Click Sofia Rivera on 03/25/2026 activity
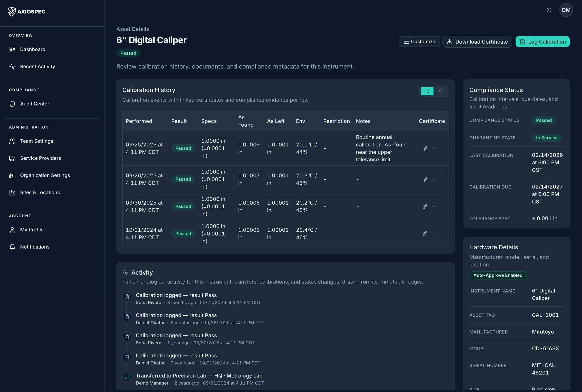The image size is (582, 392). [x=148, y=303]
